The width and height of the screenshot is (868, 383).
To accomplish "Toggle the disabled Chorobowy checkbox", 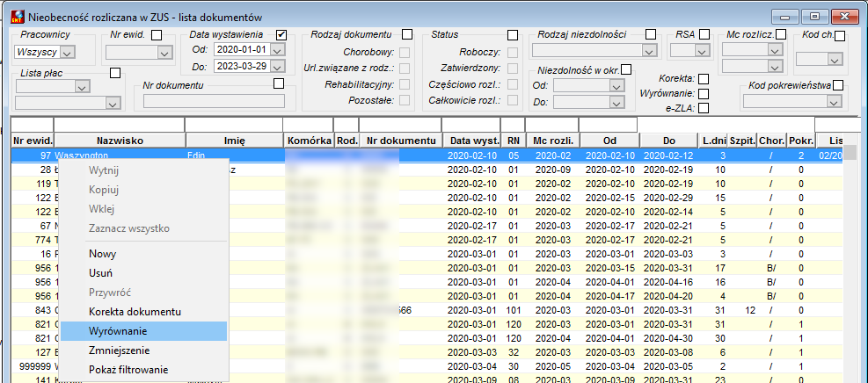I will (405, 53).
